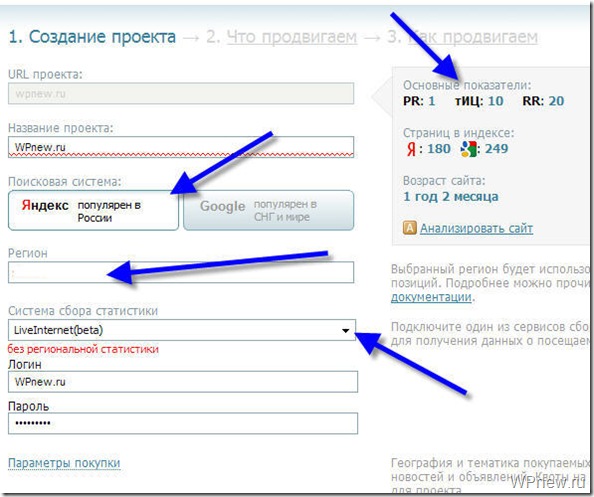Viewport: 594px width, 497px height.
Task: Click the Yandex indexed pages count 180
Action: click(439, 149)
